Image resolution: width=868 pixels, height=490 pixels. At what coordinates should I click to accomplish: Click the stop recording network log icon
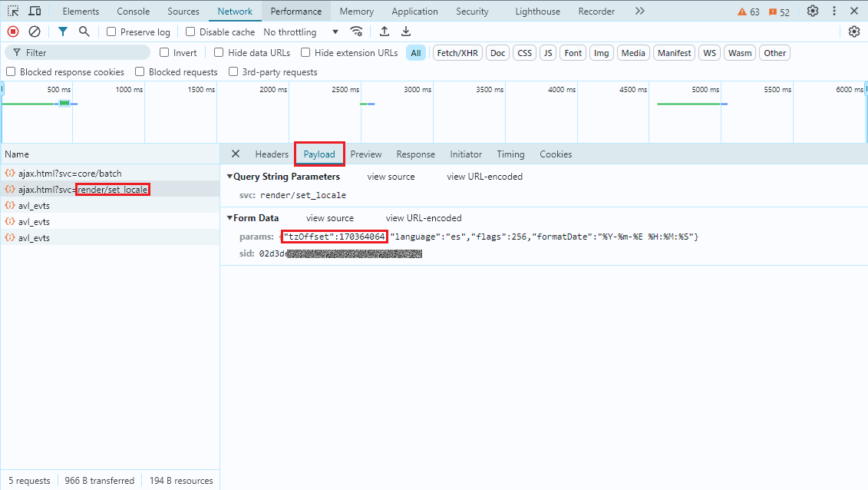(13, 31)
